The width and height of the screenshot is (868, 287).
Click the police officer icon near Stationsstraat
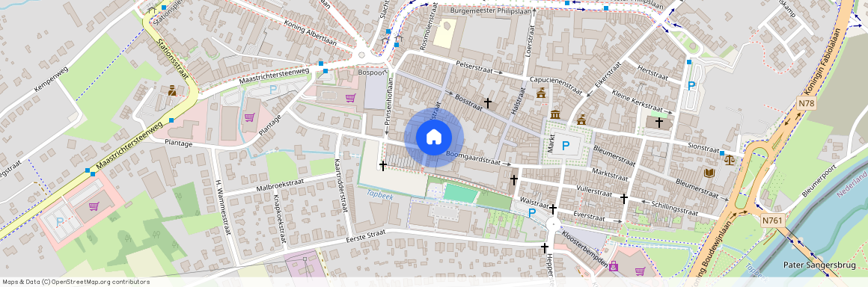[x=172, y=90]
